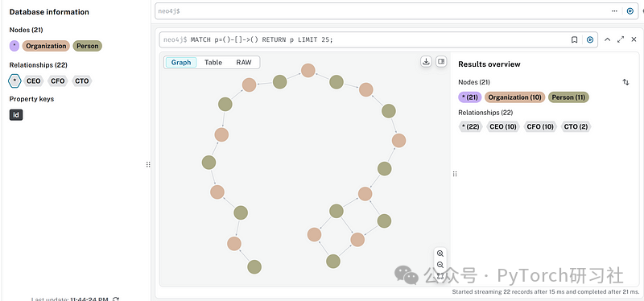The height and width of the screenshot is (301, 644).
Task: Select the lowest Person node ending the left chain
Action: [254, 267]
